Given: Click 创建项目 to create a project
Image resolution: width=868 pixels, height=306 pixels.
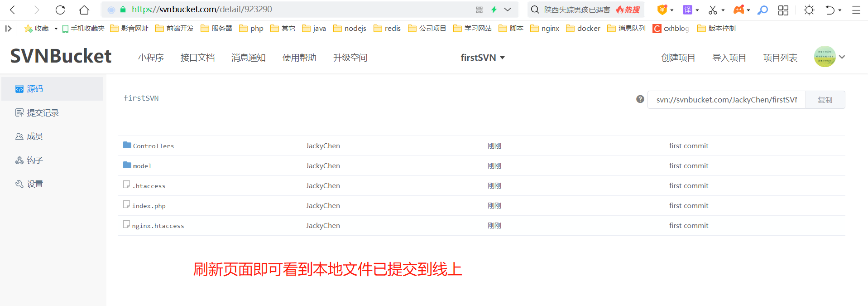Looking at the screenshot, I should [678, 58].
